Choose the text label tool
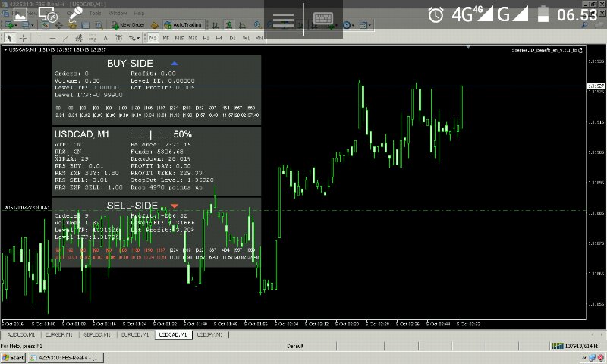 [107, 37]
